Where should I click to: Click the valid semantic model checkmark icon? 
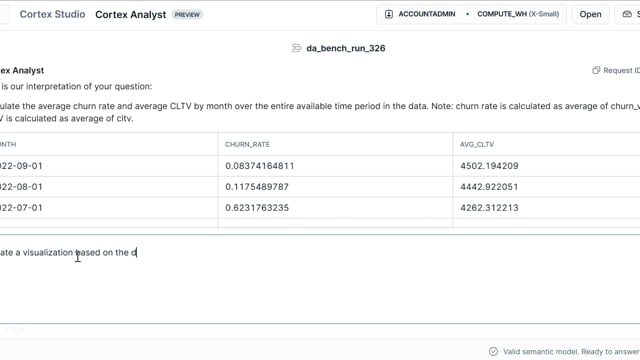pos(493,351)
